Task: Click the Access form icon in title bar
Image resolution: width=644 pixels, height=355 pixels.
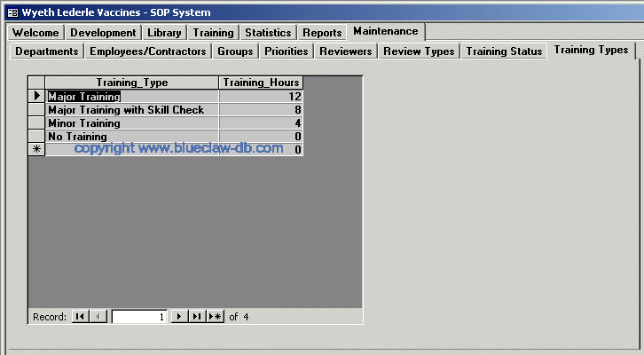Action: click(x=12, y=12)
